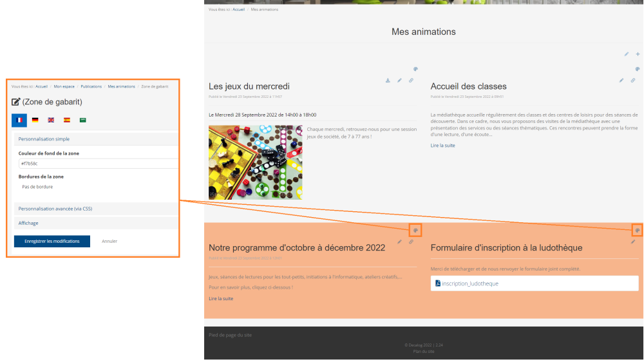Expand the Affichage section

point(28,223)
